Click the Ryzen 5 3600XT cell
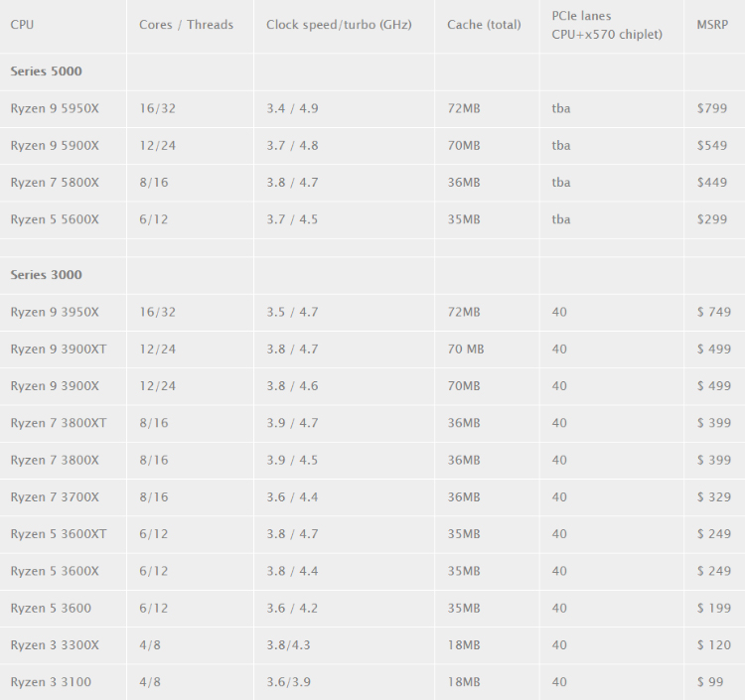The width and height of the screenshot is (745, 700). point(59,534)
